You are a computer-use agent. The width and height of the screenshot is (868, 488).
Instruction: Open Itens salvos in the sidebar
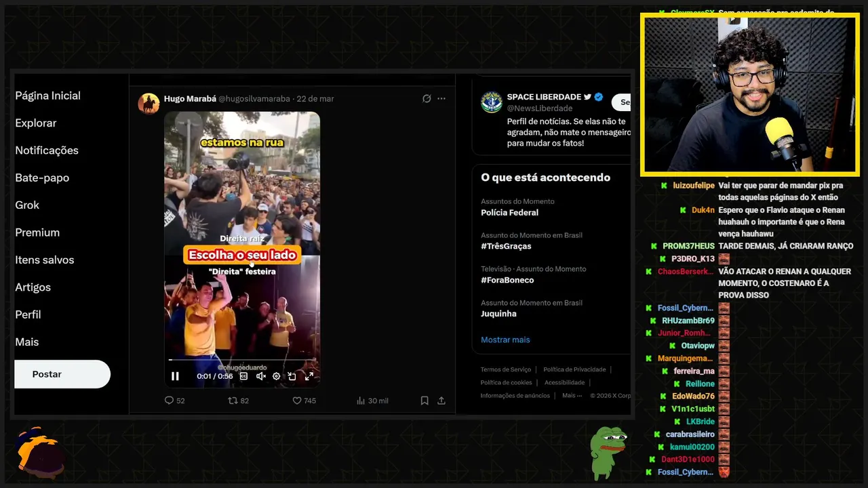pyautogui.click(x=45, y=260)
